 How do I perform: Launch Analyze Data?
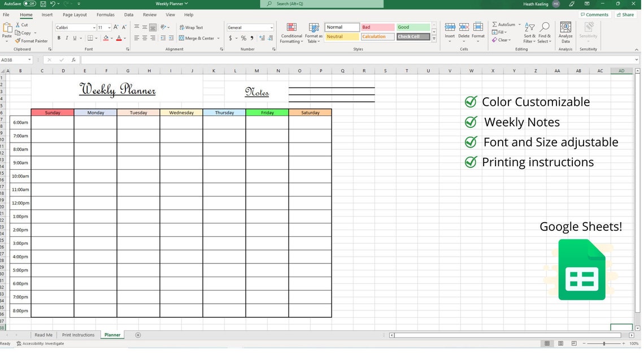[565, 33]
